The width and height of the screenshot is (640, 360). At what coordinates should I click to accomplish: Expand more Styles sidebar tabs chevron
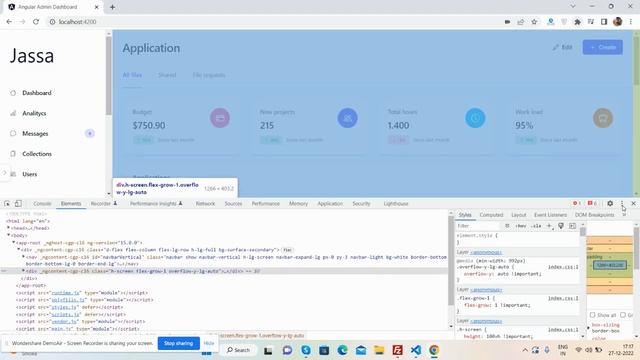624,215
